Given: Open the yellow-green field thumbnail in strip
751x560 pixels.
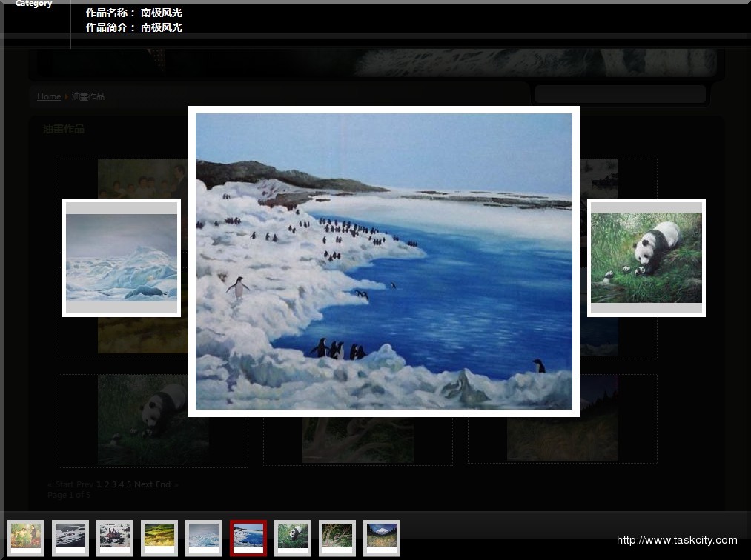Looking at the screenshot, I should [x=159, y=537].
